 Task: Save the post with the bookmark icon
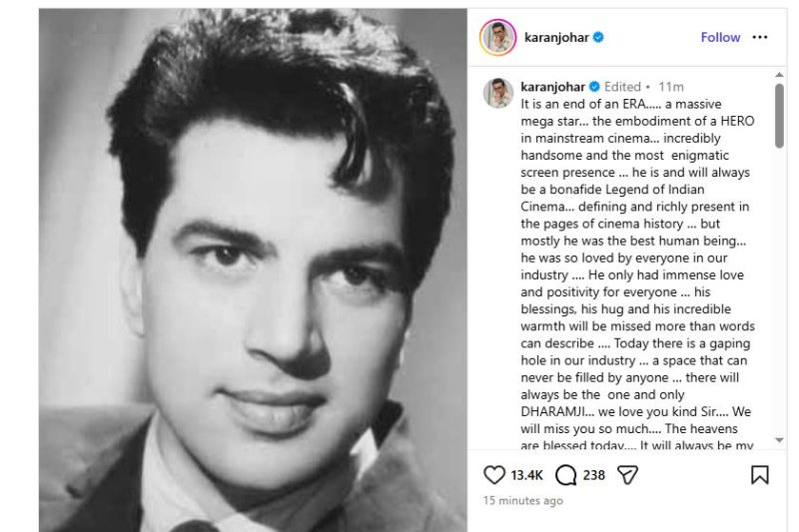point(759,475)
